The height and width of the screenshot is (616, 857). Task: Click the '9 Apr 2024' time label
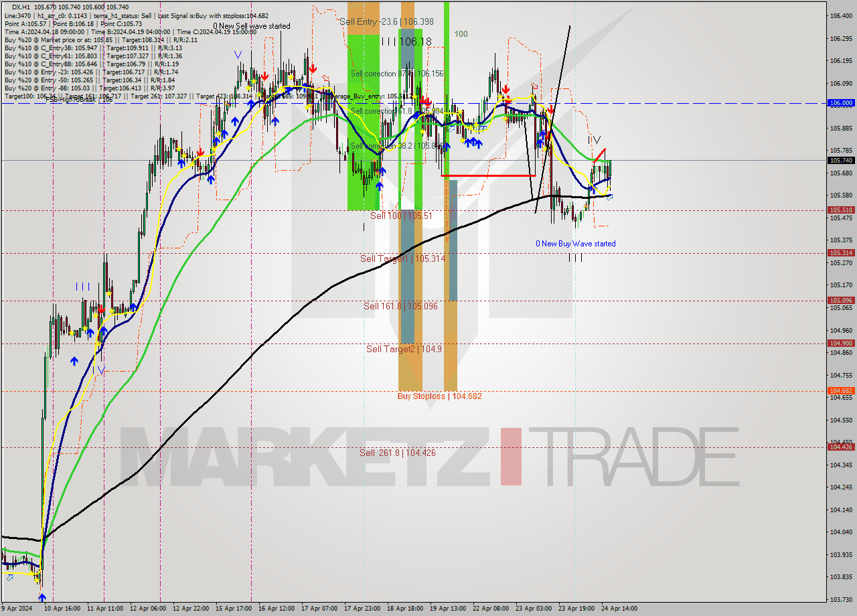tap(17, 609)
